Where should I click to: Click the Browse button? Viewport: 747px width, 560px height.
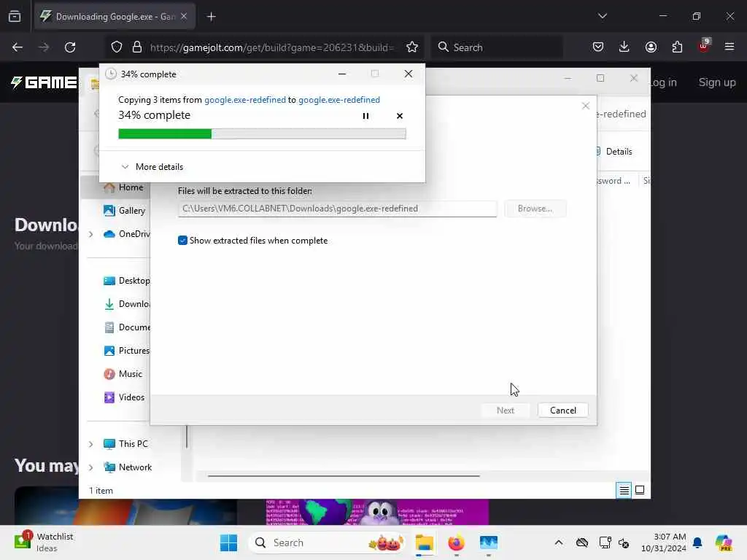pyautogui.click(x=535, y=209)
